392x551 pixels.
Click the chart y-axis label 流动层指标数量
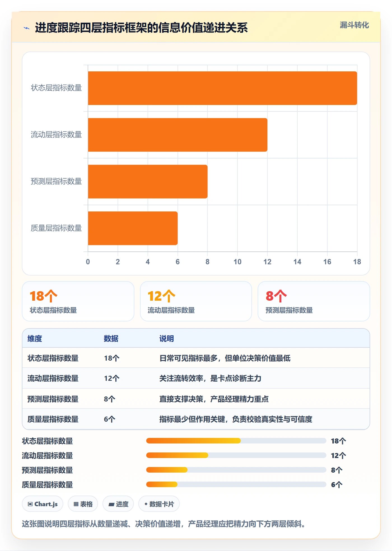[56, 135]
